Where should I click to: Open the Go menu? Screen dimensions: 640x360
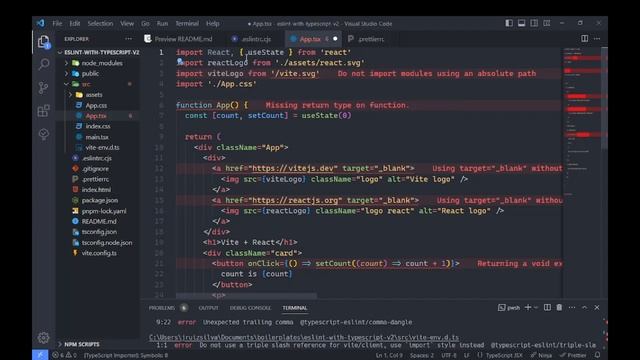tap(145, 24)
